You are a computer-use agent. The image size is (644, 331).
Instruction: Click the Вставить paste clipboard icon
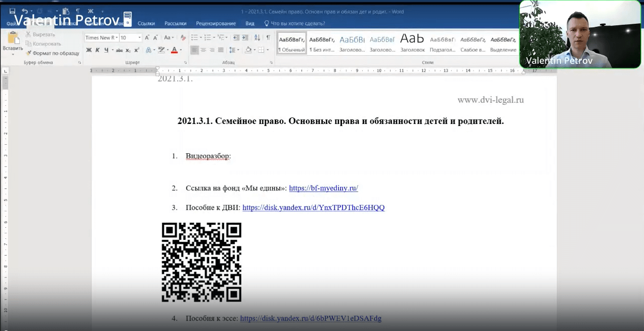pos(13,38)
